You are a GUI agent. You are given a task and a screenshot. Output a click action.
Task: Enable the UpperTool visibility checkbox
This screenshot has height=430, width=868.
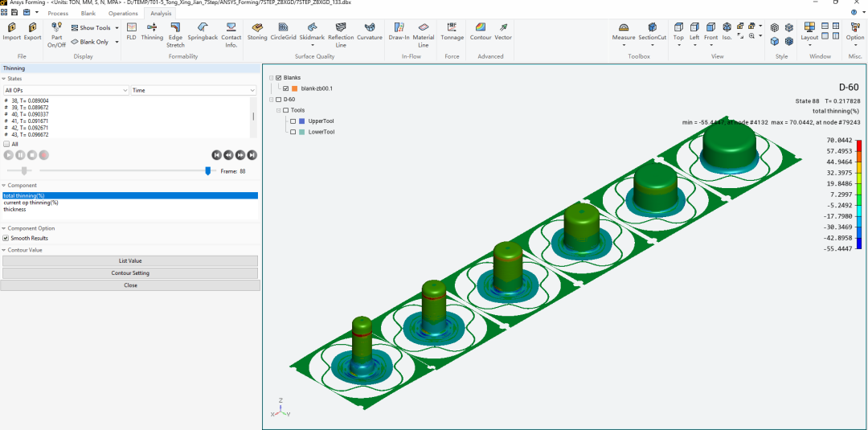click(293, 121)
